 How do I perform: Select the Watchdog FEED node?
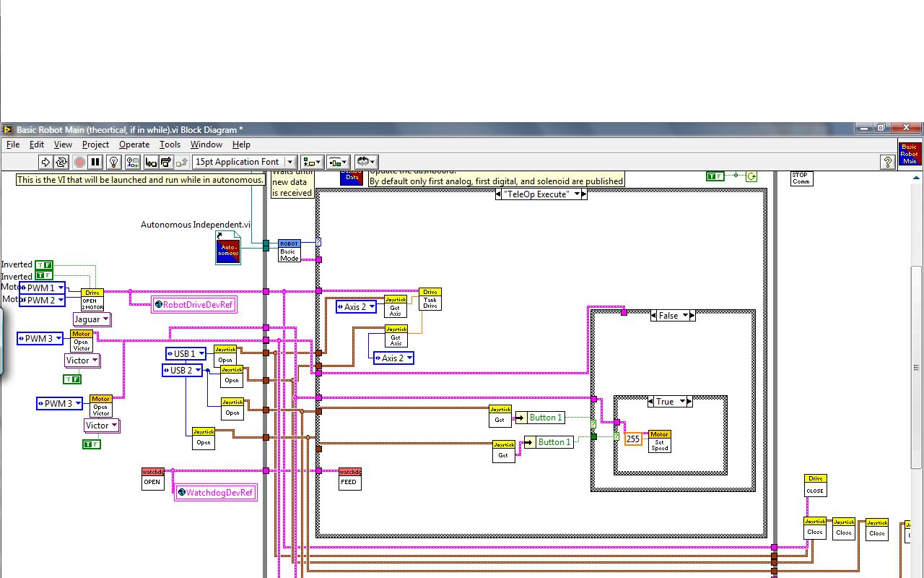click(x=349, y=478)
